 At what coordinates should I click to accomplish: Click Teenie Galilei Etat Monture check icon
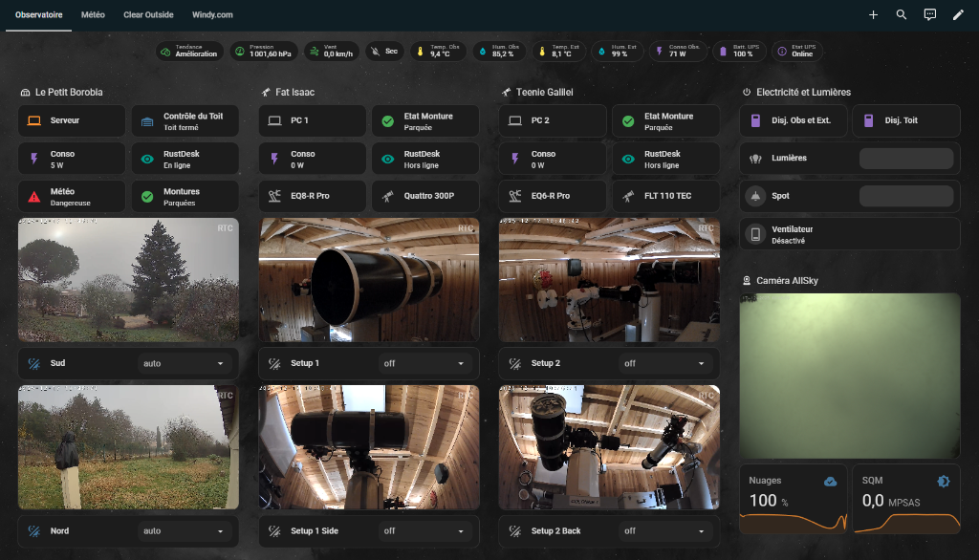pos(628,121)
